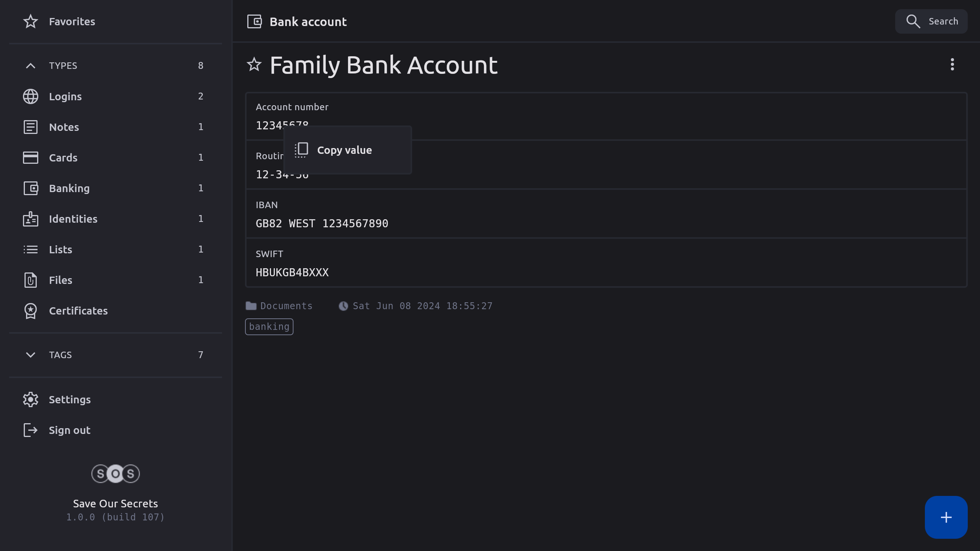This screenshot has height=551, width=980.
Task: Choose Copy value from the context menu
Action: point(344,150)
